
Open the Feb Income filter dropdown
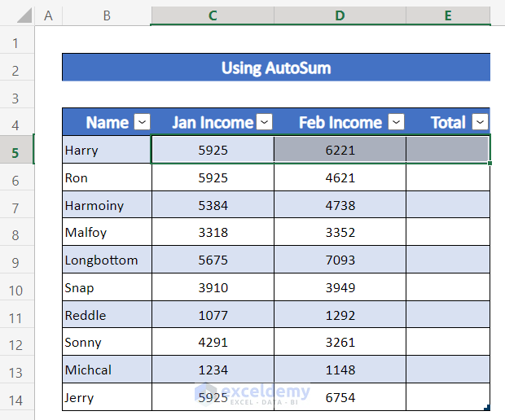point(396,122)
